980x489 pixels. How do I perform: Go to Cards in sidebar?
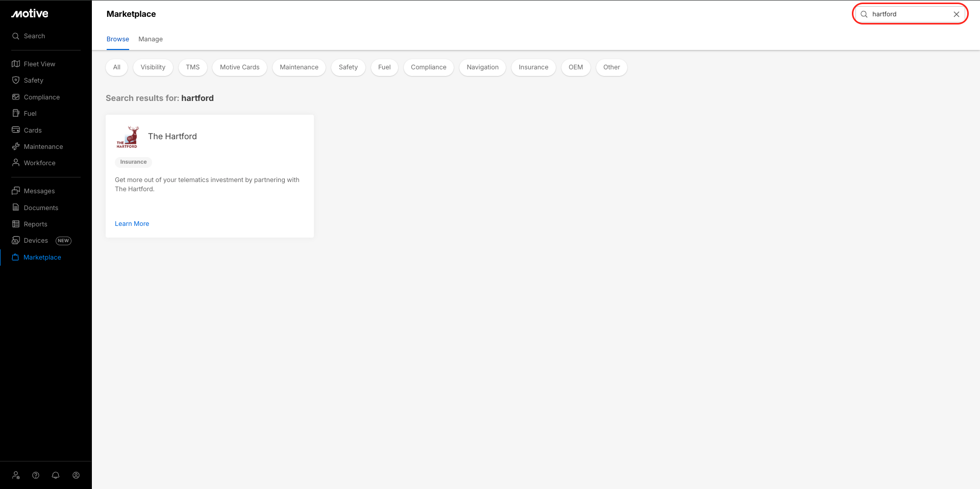tap(33, 130)
